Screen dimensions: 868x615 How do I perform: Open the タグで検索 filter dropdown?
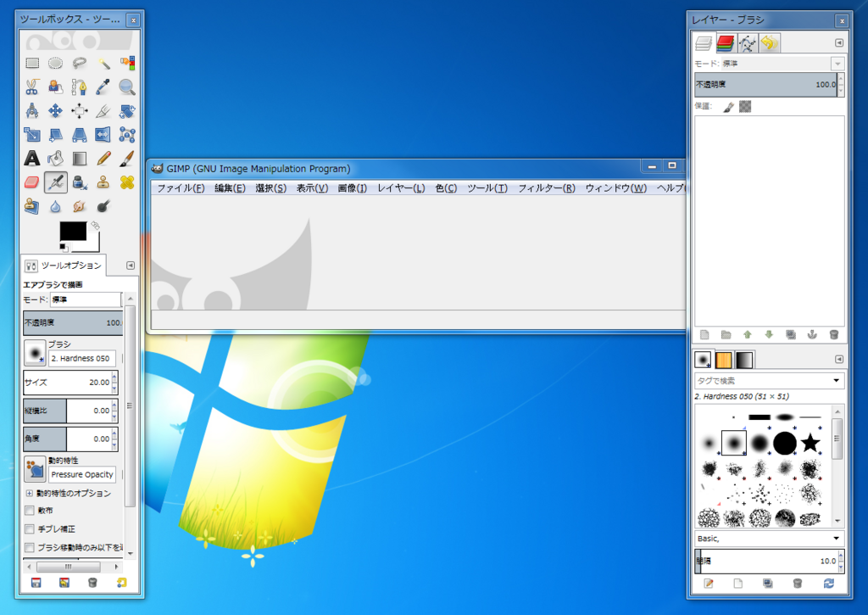pos(836,381)
